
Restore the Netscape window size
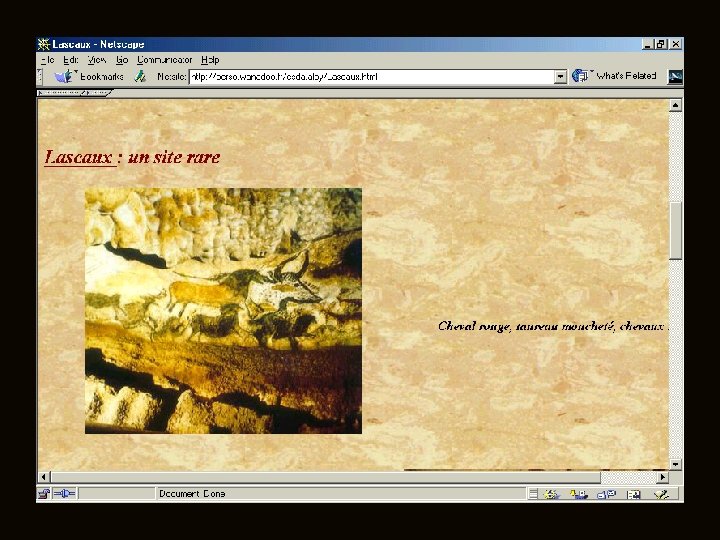click(661, 45)
